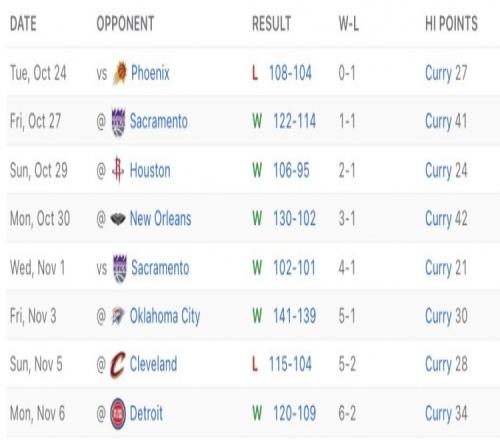Click the HI POINTS column header

pos(451,24)
